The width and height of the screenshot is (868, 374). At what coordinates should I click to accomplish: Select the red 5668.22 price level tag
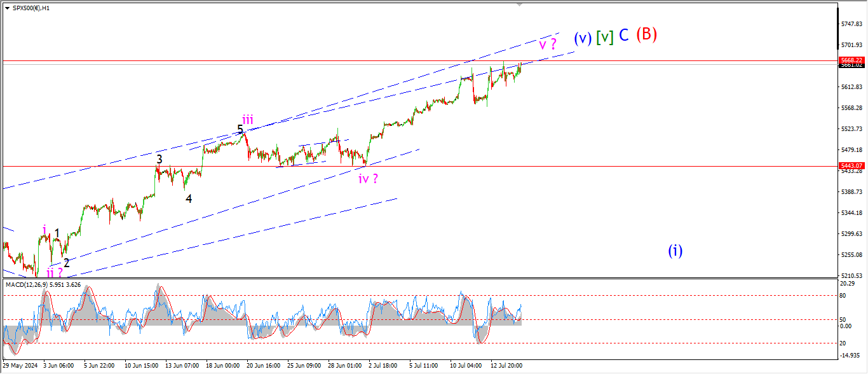click(851, 60)
